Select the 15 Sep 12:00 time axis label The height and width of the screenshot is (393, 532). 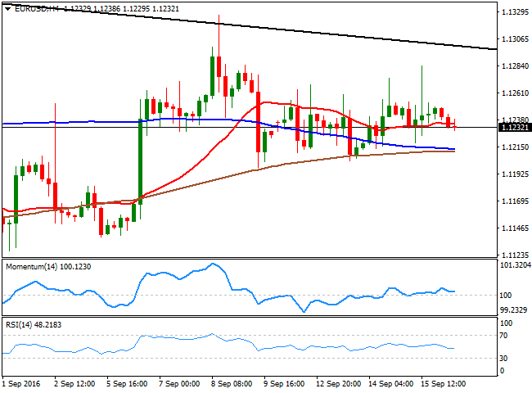pos(443,384)
